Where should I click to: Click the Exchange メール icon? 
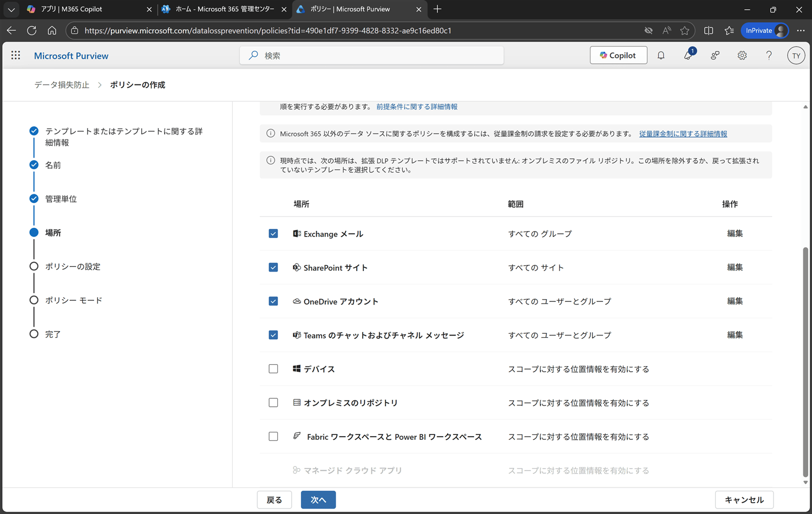(x=297, y=234)
